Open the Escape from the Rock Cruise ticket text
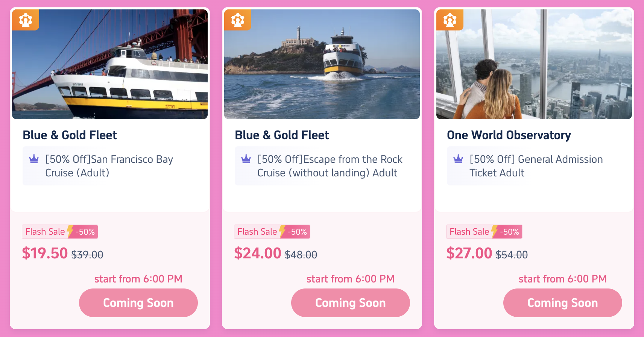 click(x=330, y=166)
